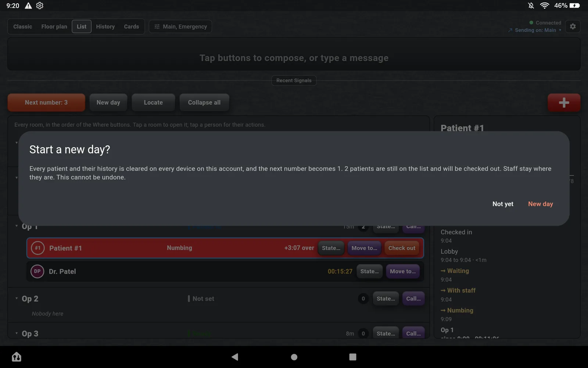This screenshot has height=368, width=588.
Task: Open the app settings gear beside Connected
Action: 573,26
